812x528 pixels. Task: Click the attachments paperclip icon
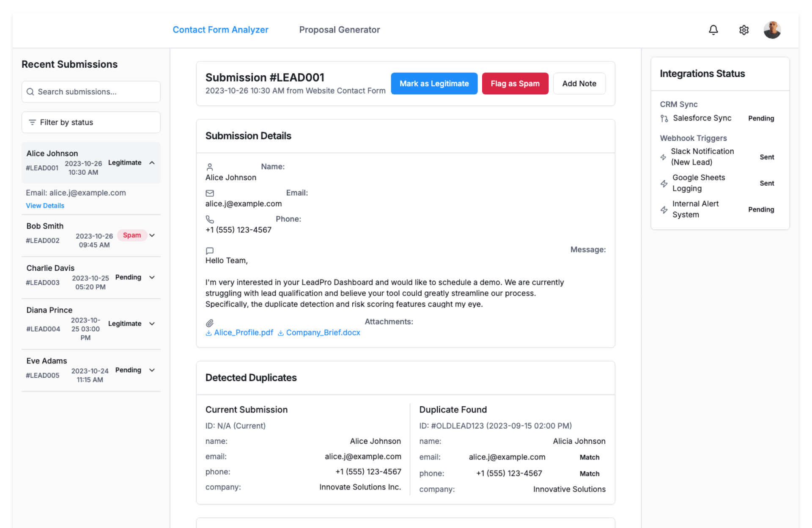[x=210, y=323]
